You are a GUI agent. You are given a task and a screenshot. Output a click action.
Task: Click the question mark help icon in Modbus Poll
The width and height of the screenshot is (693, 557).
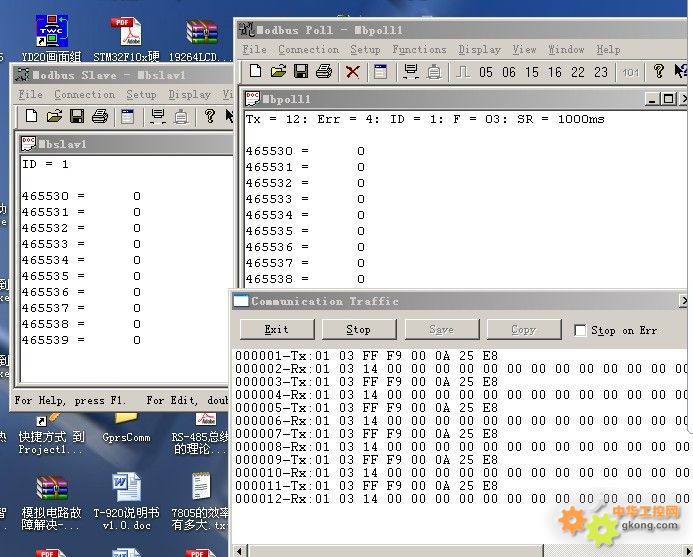pyautogui.click(x=659, y=71)
